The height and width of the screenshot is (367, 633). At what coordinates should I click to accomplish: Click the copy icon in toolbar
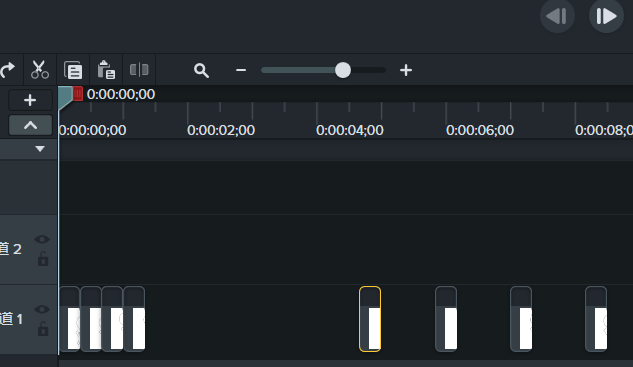point(73,70)
